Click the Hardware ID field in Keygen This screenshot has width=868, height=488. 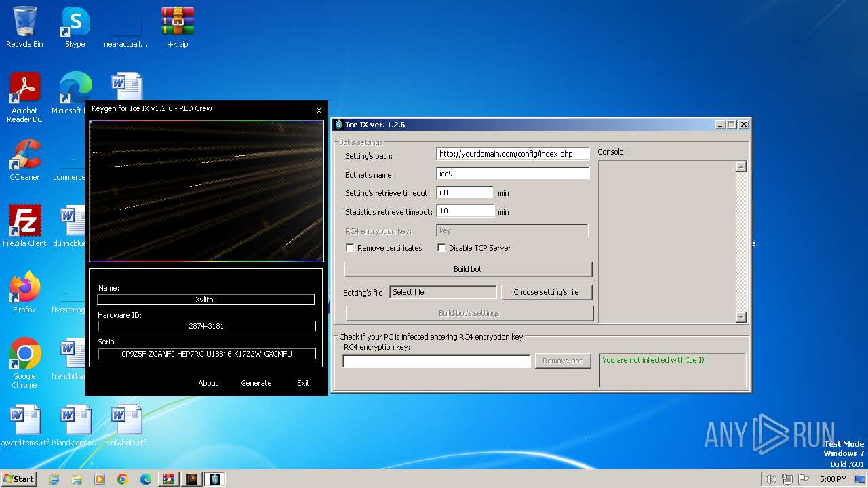[206, 326]
